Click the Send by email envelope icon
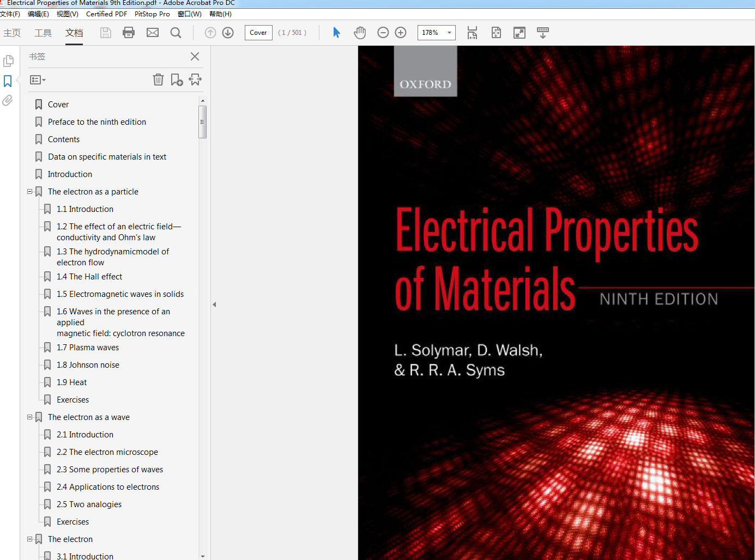Screen dimensions: 755x560 pos(153,33)
